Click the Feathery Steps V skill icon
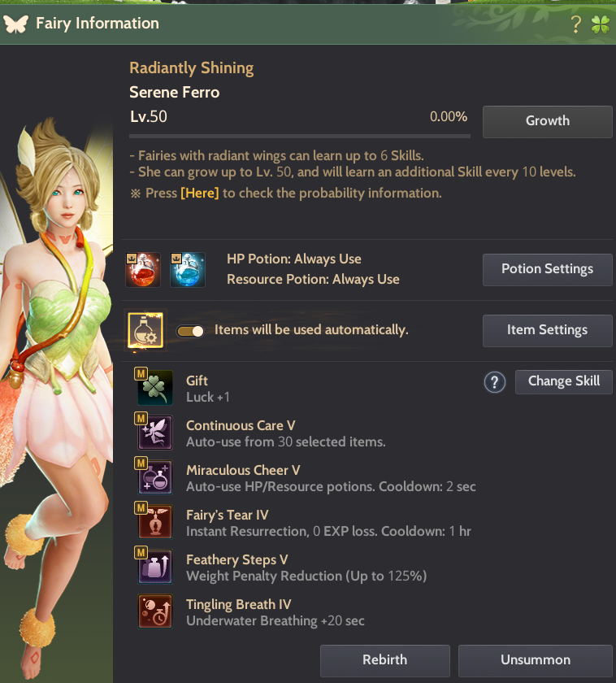Viewport: 616px width, 683px height. [x=155, y=566]
